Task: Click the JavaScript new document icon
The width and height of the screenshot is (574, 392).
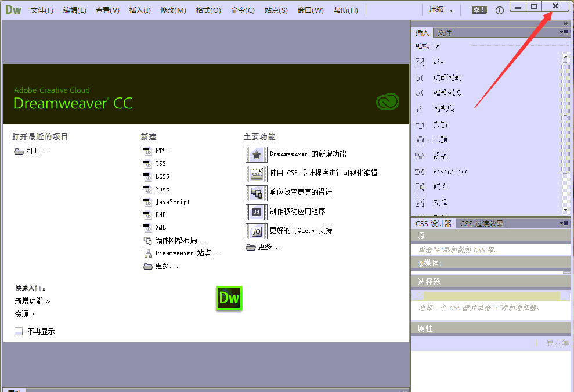Action: pyautogui.click(x=147, y=202)
